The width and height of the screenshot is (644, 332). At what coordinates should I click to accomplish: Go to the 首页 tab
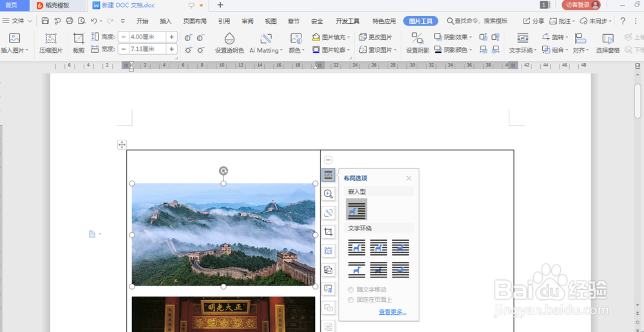[12, 5]
